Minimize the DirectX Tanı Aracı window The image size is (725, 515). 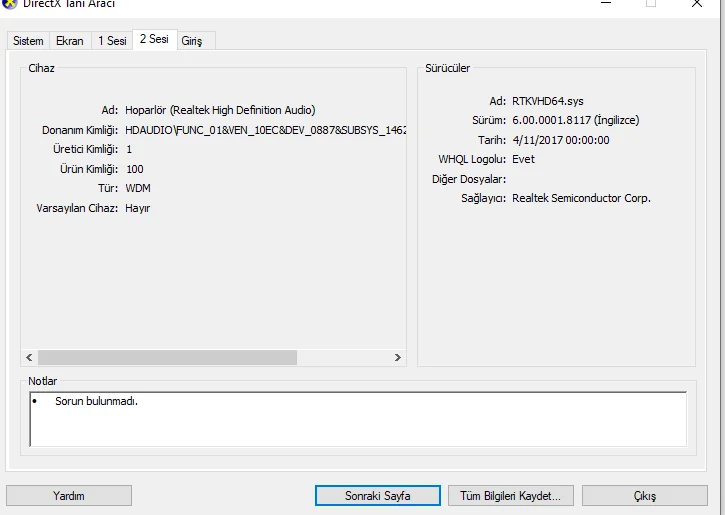click(606, 3)
